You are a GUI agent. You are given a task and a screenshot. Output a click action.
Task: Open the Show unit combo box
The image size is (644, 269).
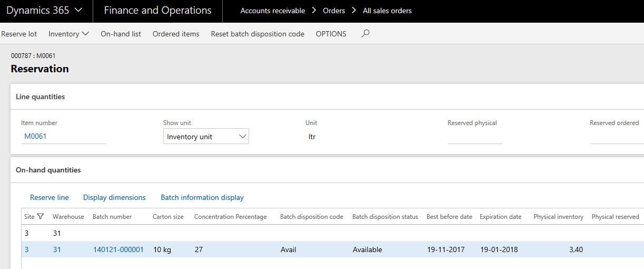(x=206, y=137)
